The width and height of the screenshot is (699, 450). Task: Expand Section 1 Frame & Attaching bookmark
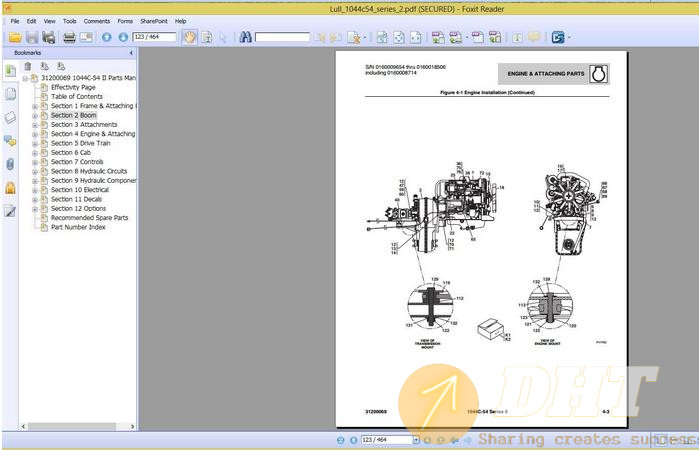tap(35, 106)
